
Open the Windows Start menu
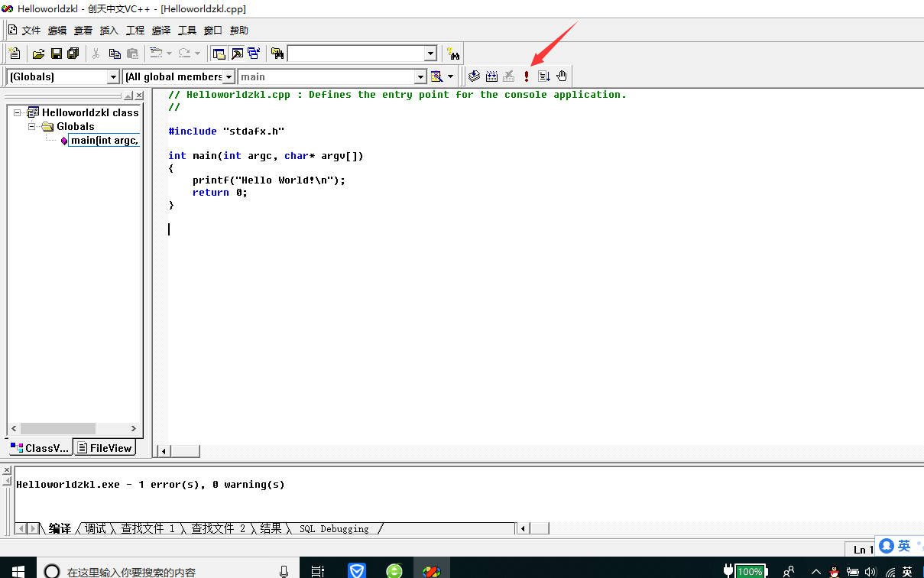18,570
